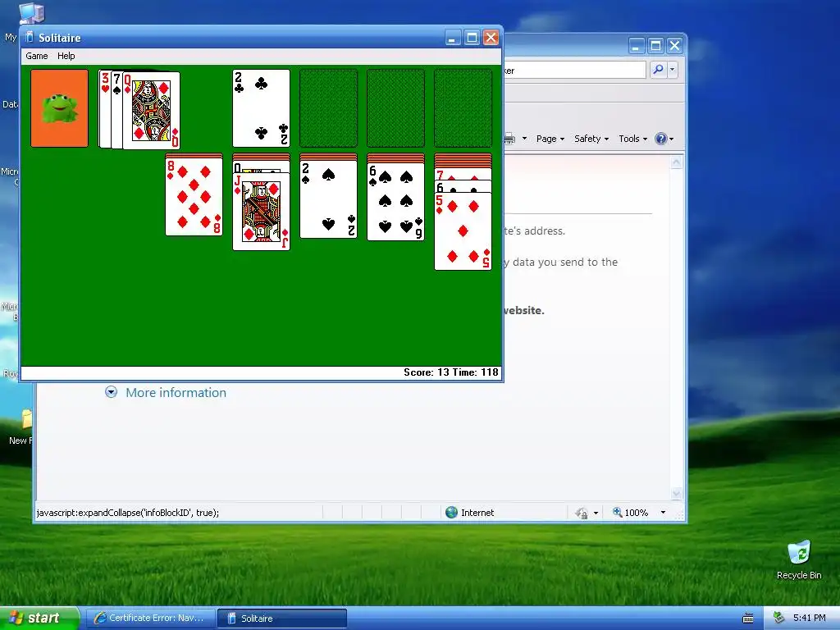The width and height of the screenshot is (840, 630).
Task: Open the search provider dropdown arrow
Action: coord(673,70)
